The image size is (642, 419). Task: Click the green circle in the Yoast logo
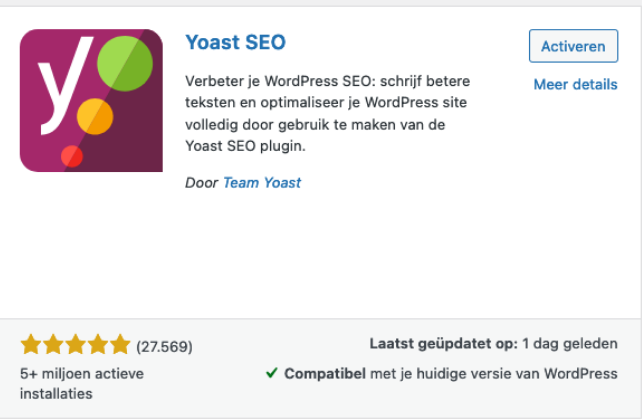tap(125, 63)
